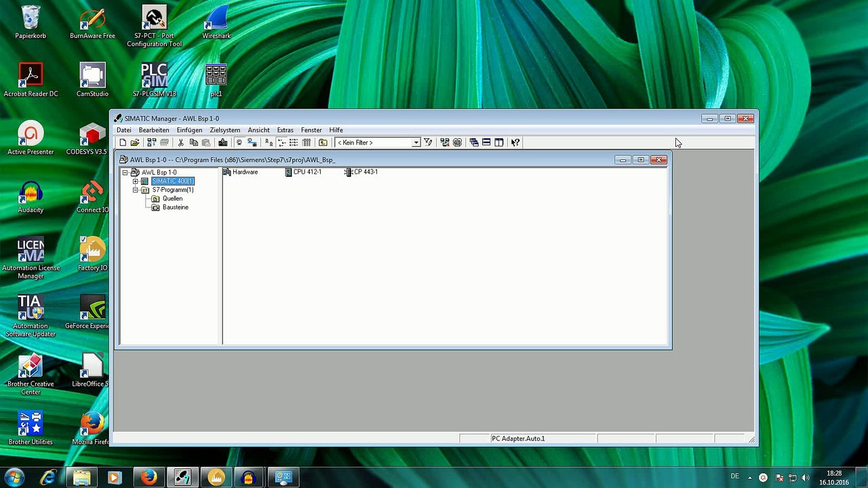
Task: Select the BurnAware Free desktop shortcut
Action: [92, 22]
